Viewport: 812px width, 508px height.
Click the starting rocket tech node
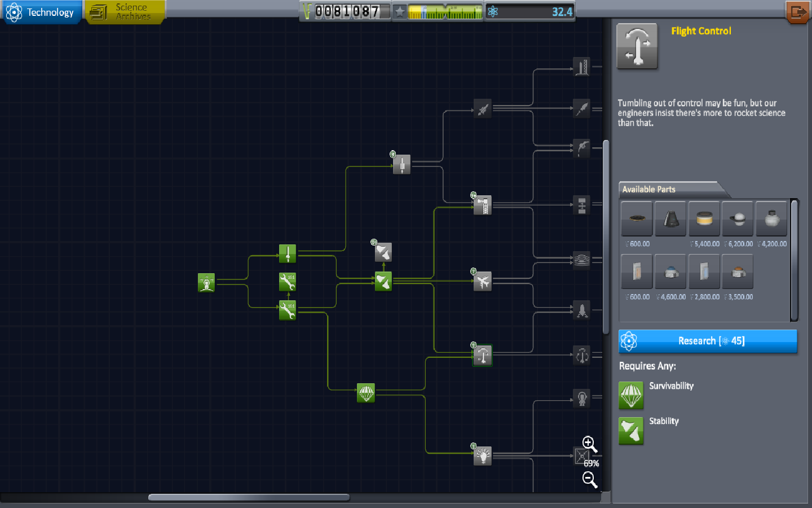206,282
